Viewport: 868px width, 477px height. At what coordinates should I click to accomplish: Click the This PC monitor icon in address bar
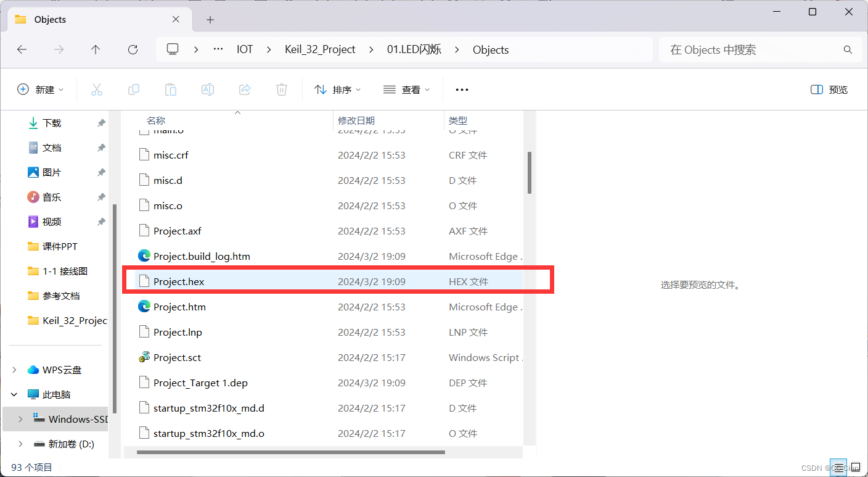pyautogui.click(x=173, y=49)
